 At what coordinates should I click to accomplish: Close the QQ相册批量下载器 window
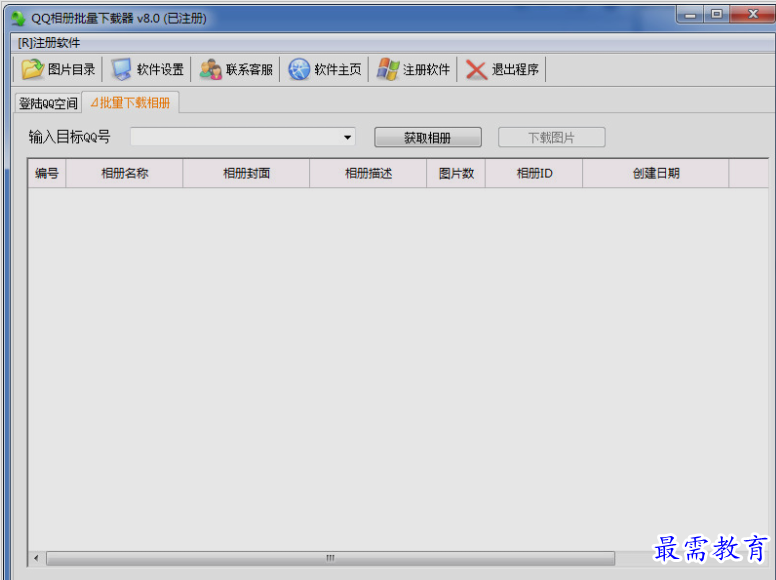pyautogui.click(x=753, y=15)
